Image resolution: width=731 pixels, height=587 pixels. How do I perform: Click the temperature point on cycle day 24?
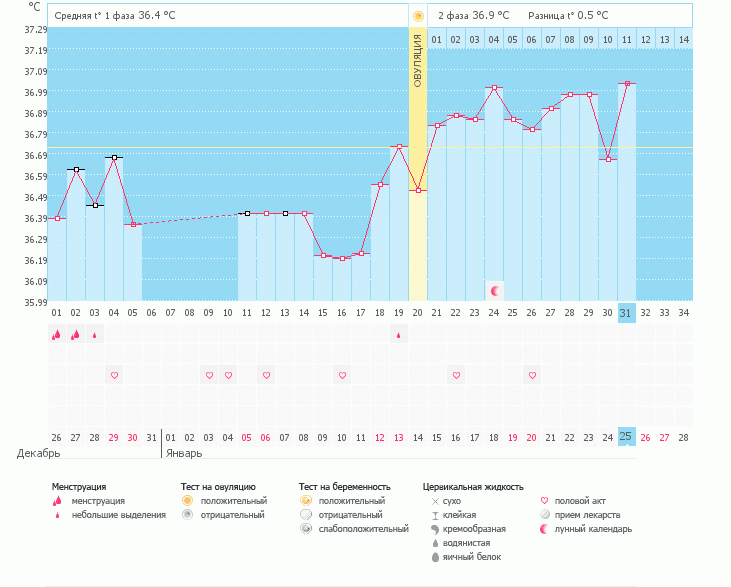click(x=494, y=88)
